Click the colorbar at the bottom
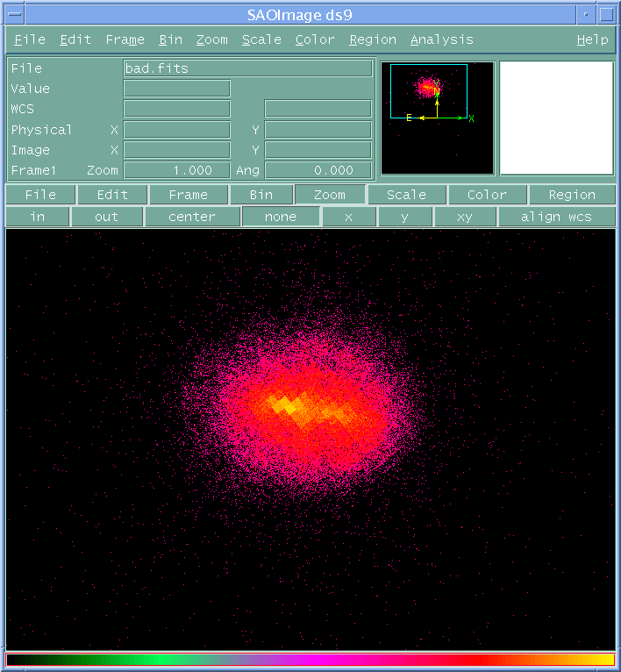621x672 pixels. (310, 660)
